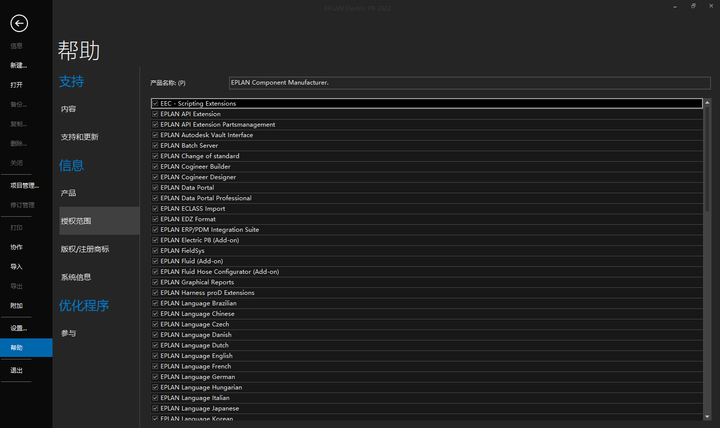Select EPLAN Fluid Hose Configurator row
This screenshot has width=720, height=428.
(x=427, y=272)
